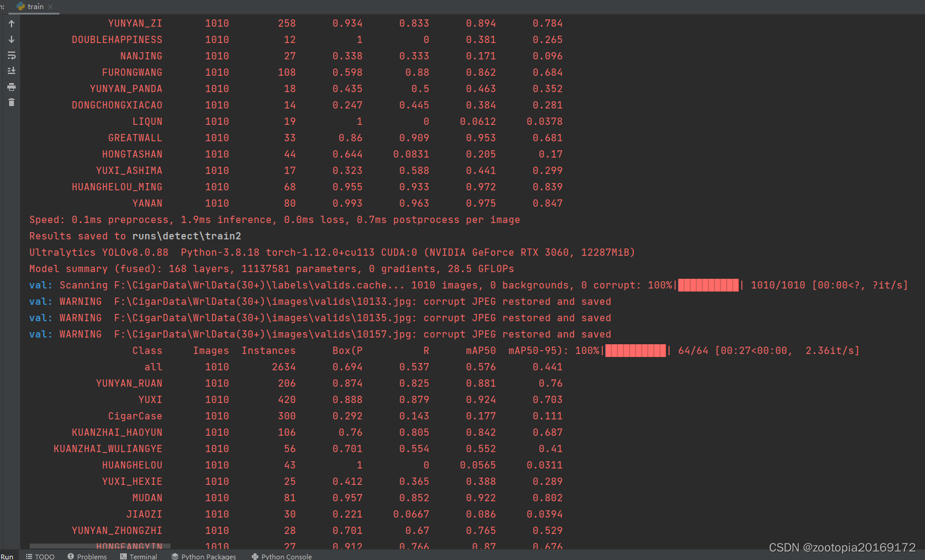
Task: Click the YUNYAN_RUAN class label
Action: coord(129,383)
